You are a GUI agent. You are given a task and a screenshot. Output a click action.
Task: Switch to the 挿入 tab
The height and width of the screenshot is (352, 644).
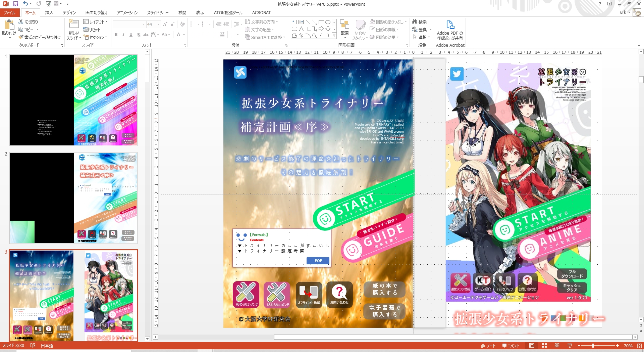pos(49,12)
